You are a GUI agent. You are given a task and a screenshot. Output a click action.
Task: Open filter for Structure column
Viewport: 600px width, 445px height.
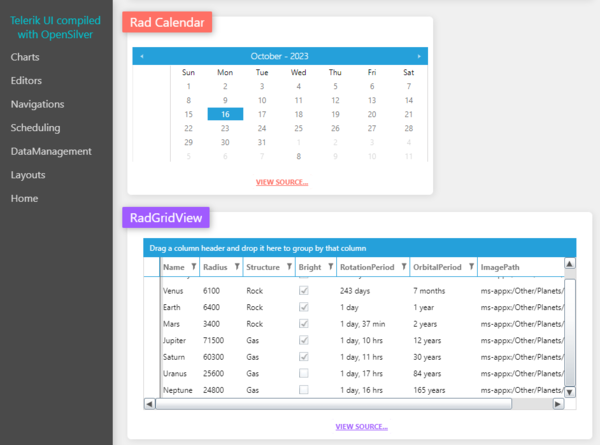(289, 267)
